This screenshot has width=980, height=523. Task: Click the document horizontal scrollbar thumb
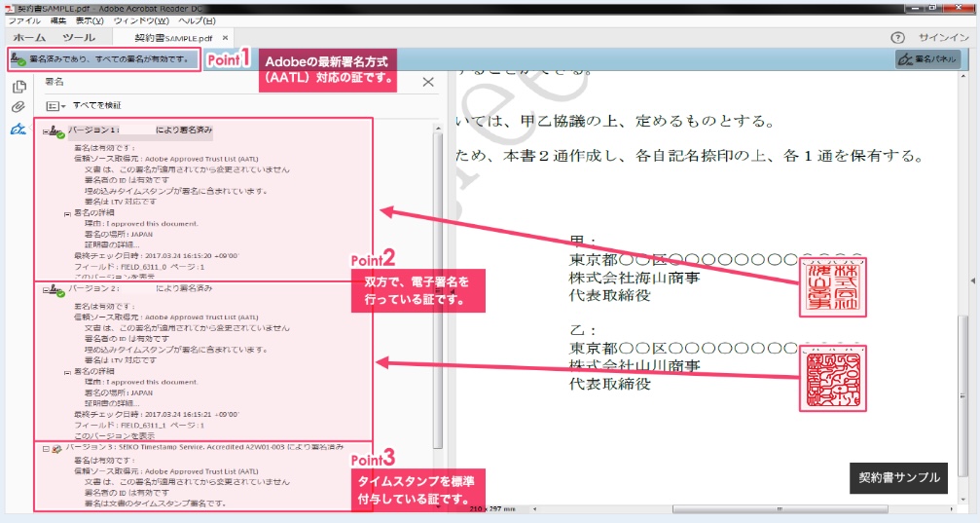780,509
